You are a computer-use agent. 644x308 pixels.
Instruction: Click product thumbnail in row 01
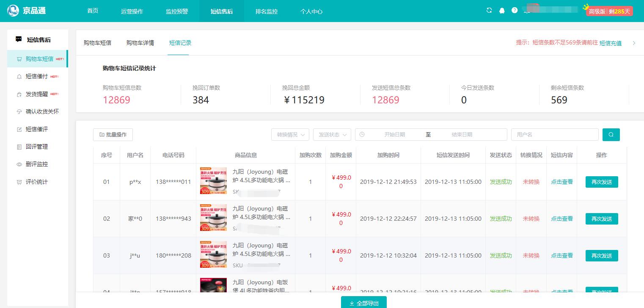213,181
